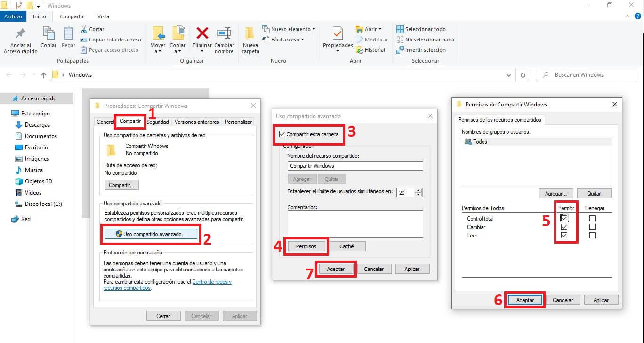Open Escritorio in the navigation pane
The width and height of the screenshot is (644, 343).
pyautogui.click(x=32, y=147)
